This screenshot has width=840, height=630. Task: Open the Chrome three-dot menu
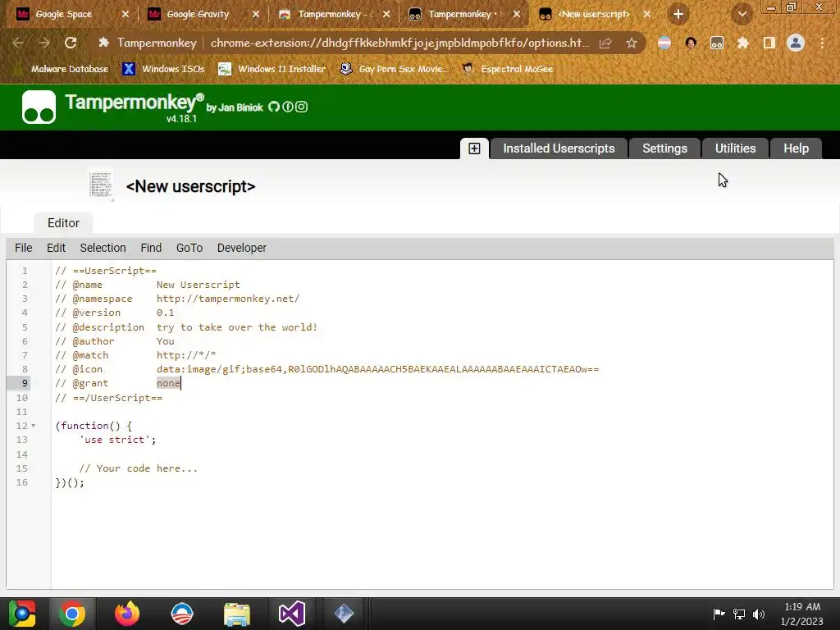point(822,43)
